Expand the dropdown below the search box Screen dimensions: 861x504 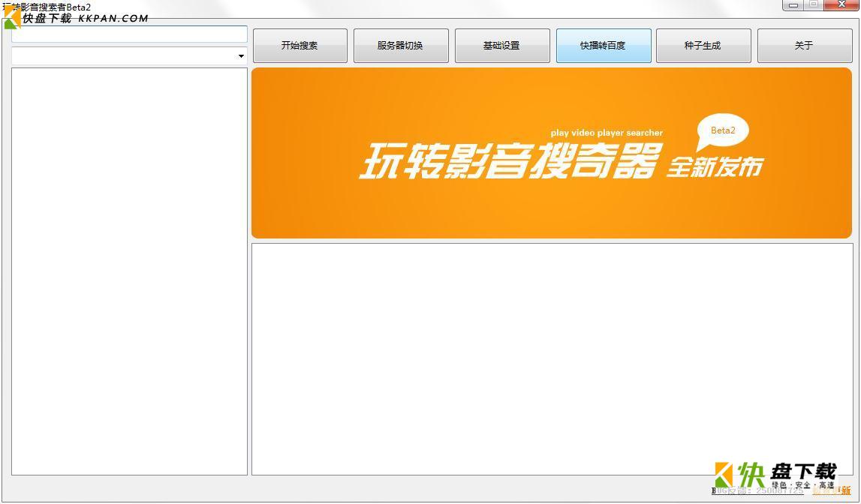(x=241, y=56)
